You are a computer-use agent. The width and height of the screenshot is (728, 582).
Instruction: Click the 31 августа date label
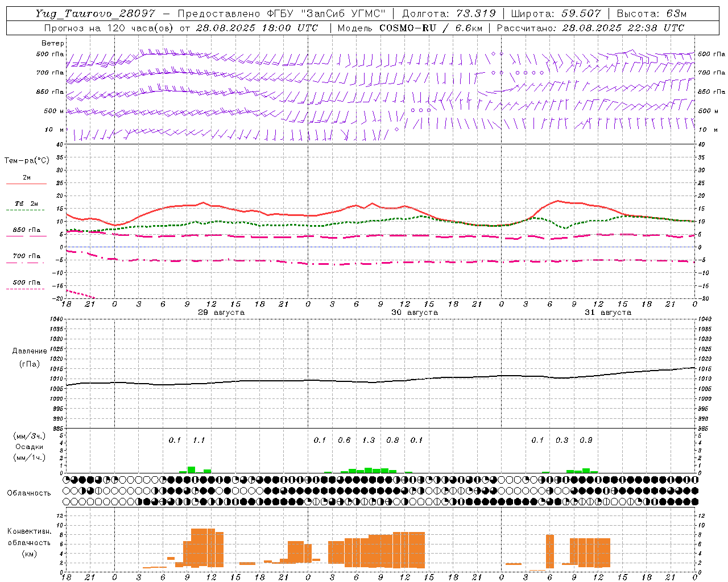(608, 313)
